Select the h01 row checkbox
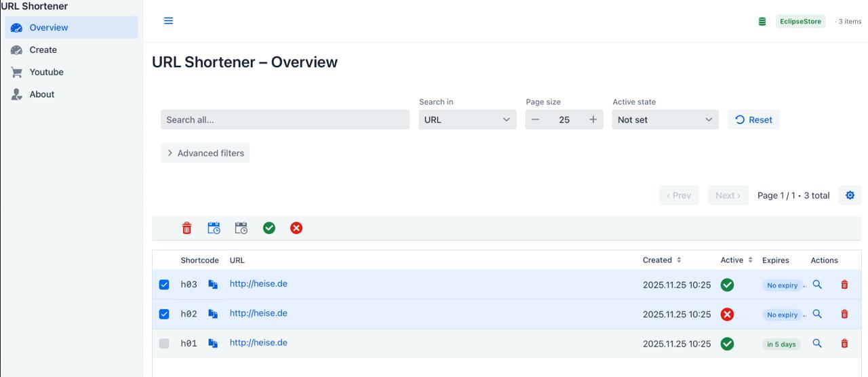The image size is (868, 377). click(x=164, y=344)
